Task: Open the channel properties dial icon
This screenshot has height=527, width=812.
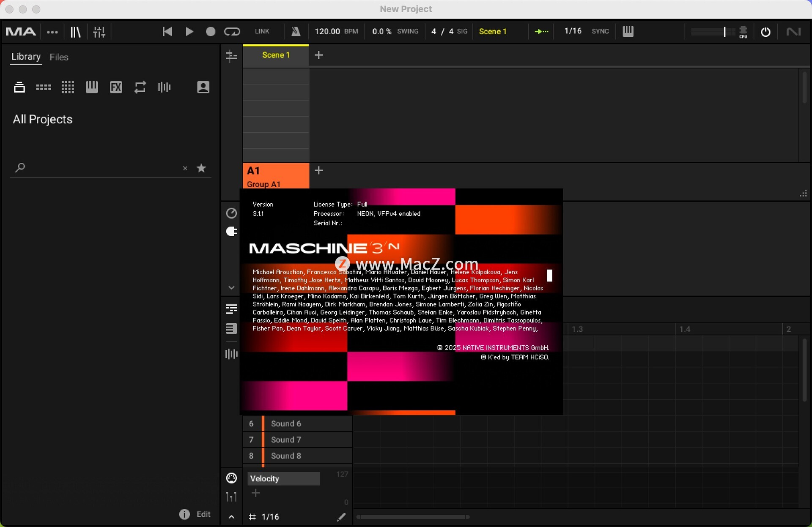Action: coord(231,213)
